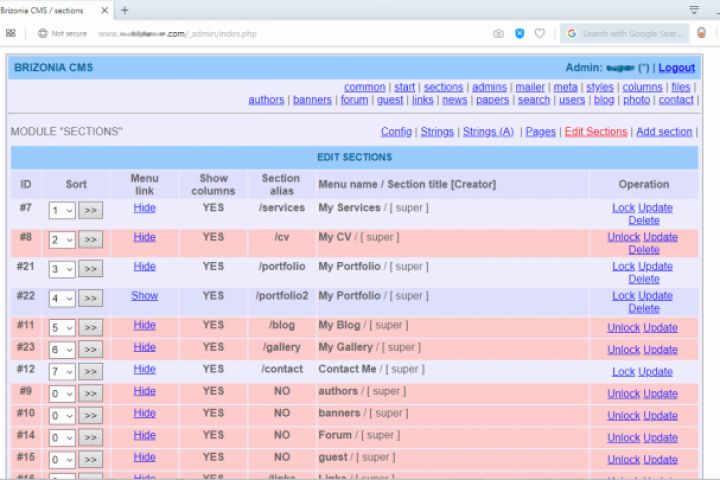Unlock the My Blog section

[x=623, y=328]
